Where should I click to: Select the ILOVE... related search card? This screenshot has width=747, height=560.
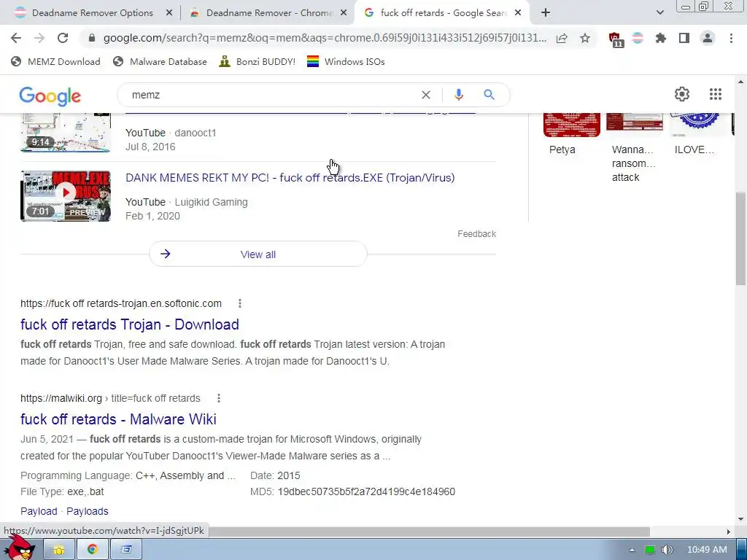[x=698, y=134]
